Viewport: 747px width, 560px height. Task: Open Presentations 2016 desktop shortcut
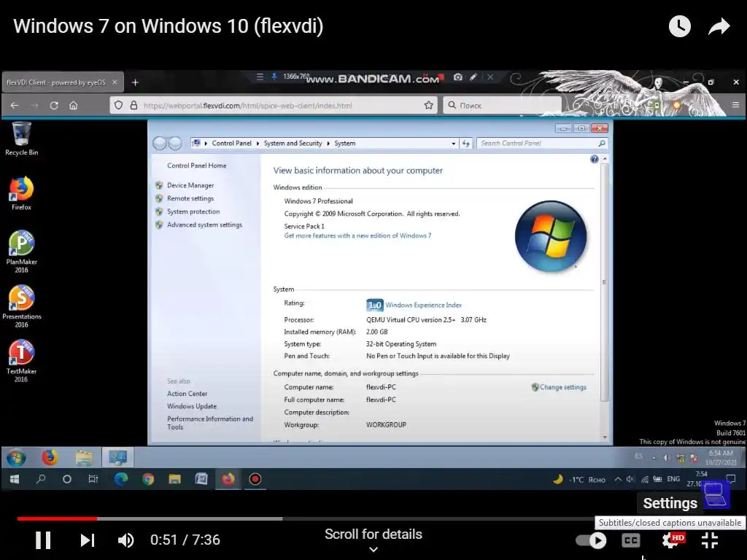tap(21, 306)
